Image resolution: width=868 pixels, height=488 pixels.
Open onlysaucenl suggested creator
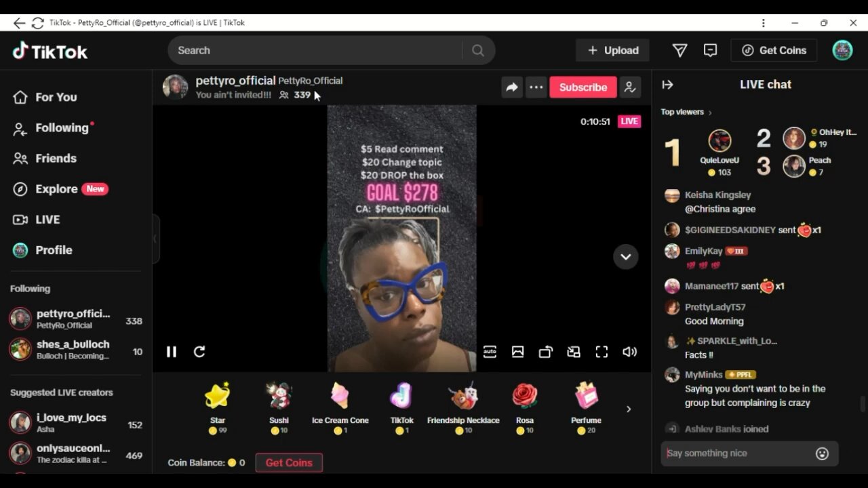tap(76, 453)
